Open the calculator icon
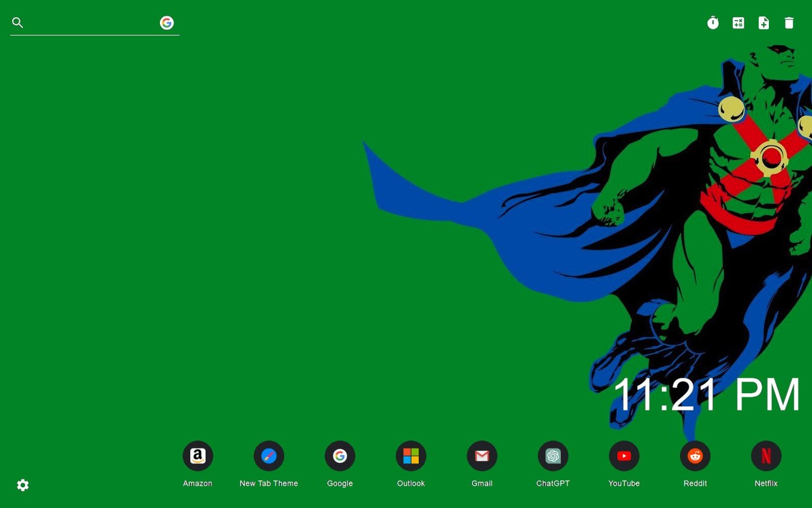The height and width of the screenshot is (508, 812). point(738,23)
